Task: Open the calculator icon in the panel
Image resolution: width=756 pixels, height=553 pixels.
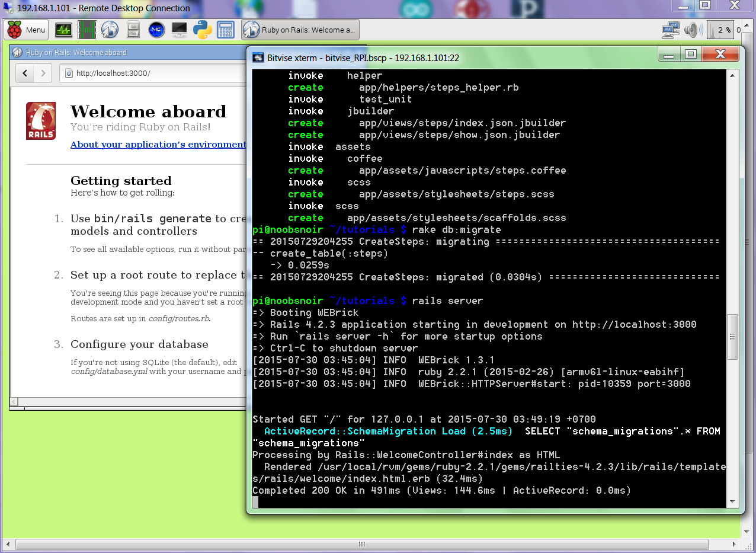Action: pos(225,30)
